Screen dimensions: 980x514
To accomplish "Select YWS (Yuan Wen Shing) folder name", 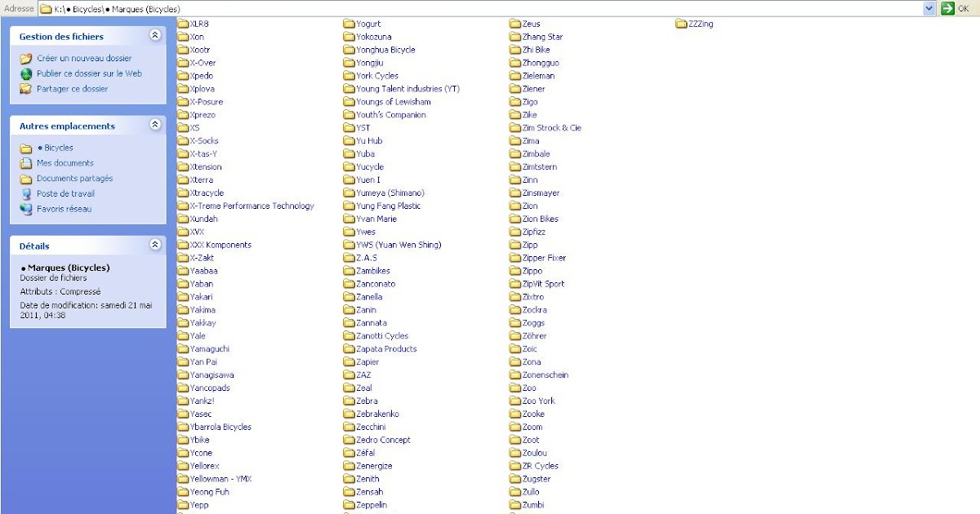I will 399,245.
